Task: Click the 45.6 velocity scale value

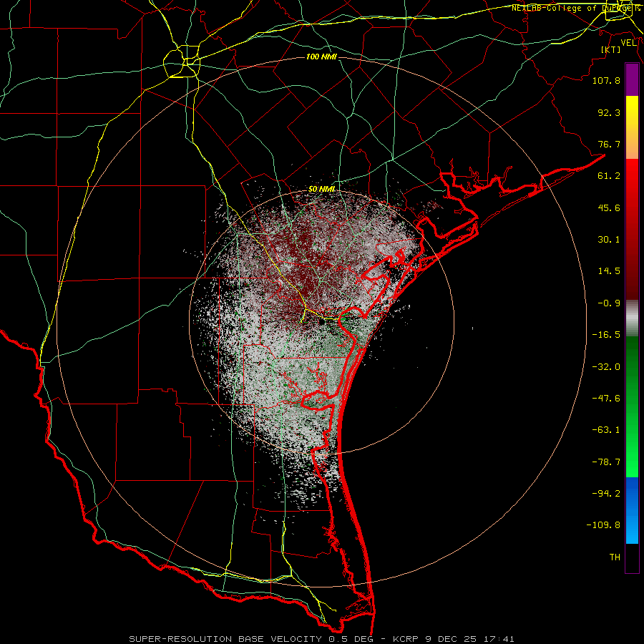Action: [x=609, y=208]
